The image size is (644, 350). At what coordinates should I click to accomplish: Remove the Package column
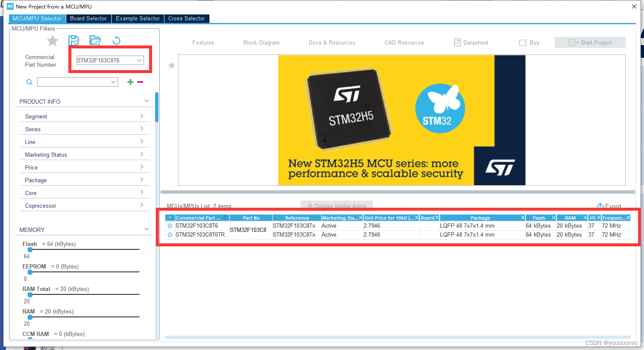[x=523, y=218]
